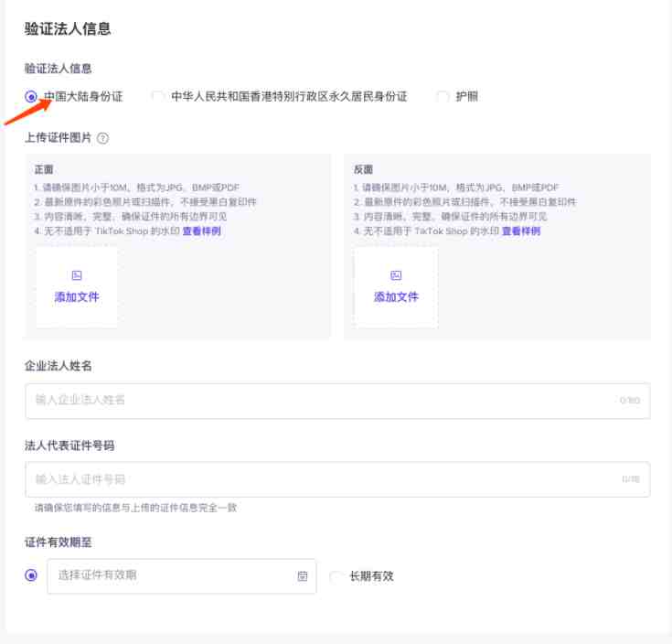Click the image icon in 正面 upload box
672x644 pixels.
pos(77,275)
